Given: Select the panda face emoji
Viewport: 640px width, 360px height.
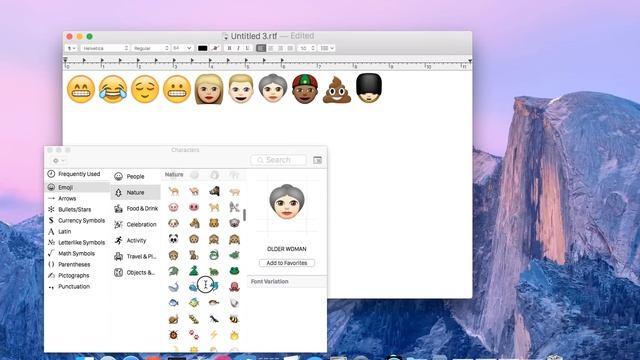Looking at the screenshot, I should (x=173, y=239).
